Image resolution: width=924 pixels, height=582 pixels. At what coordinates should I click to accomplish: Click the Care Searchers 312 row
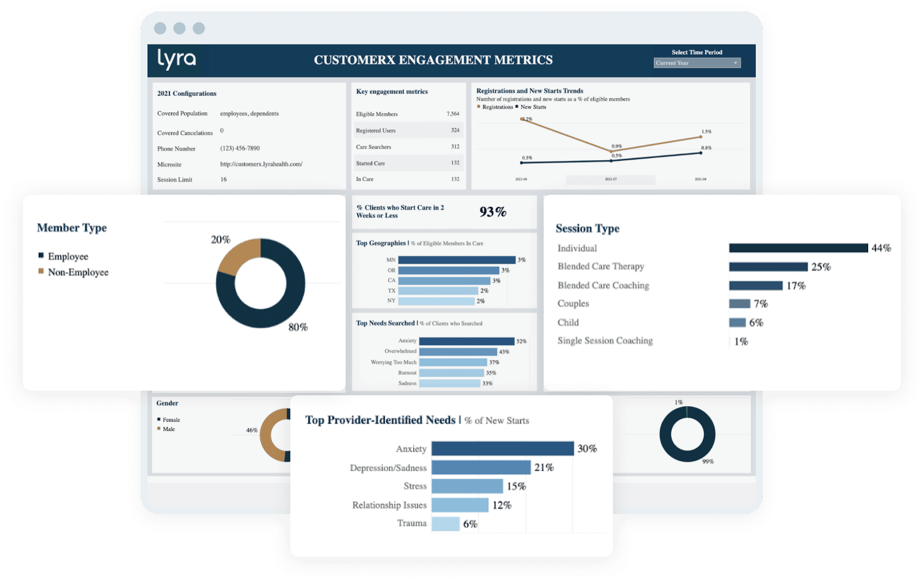click(x=408, y=147)
